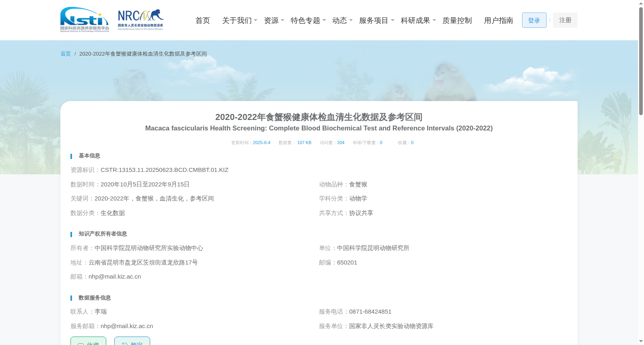
Task: Open the 特色专题 menu
Action: click(x=305, y=21)
